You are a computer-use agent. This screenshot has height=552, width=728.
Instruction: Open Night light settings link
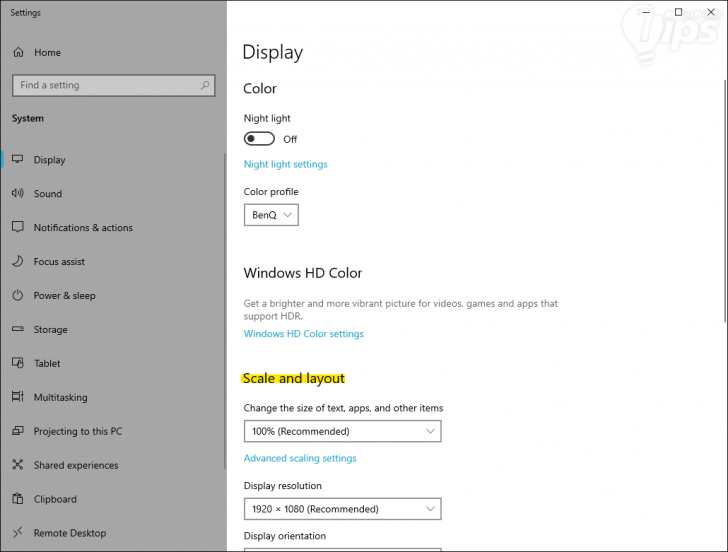point(285,164)
